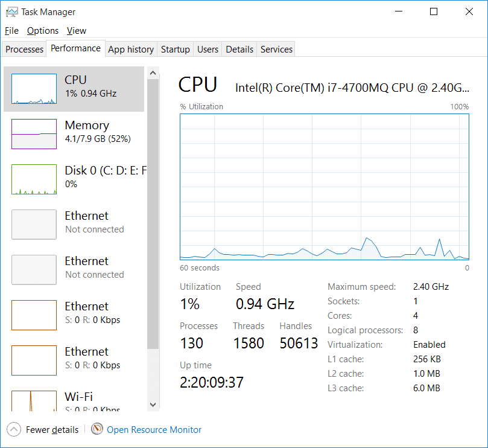
Task: Select the CPU mini graph in the sidebar
Action: tap(34, 89)
